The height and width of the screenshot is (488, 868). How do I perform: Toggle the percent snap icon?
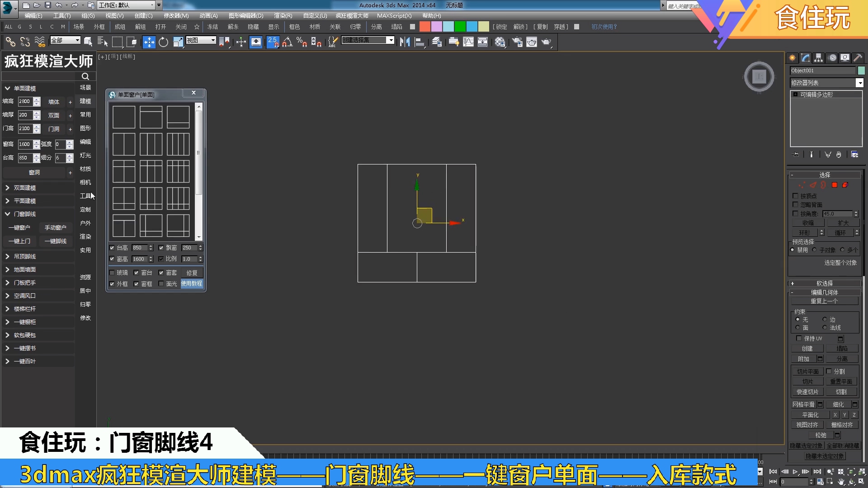point(302,42)
